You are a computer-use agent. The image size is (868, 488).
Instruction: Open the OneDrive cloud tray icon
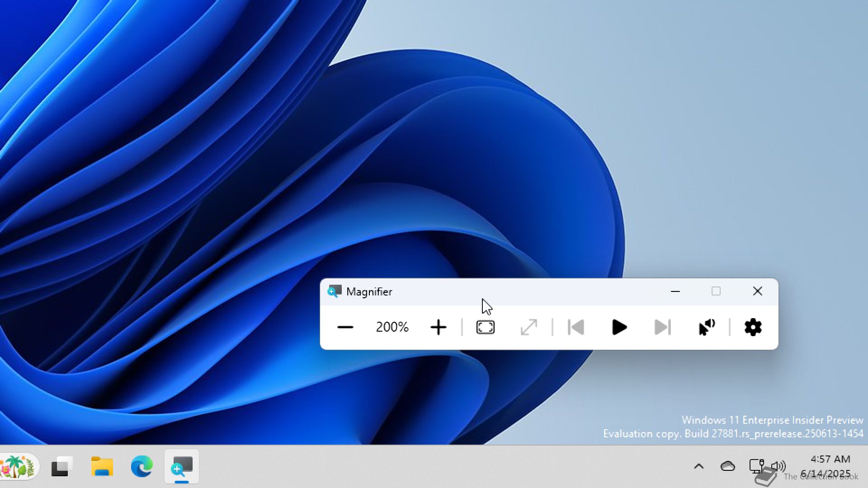[727, 466]
